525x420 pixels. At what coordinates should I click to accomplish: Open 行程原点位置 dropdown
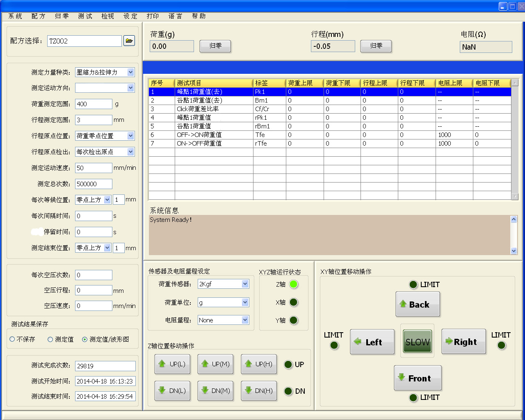tap(130, 136)
